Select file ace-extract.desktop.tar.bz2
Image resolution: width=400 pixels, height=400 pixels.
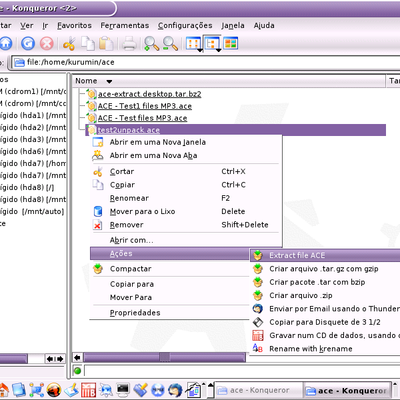click(x=149, y=94)
